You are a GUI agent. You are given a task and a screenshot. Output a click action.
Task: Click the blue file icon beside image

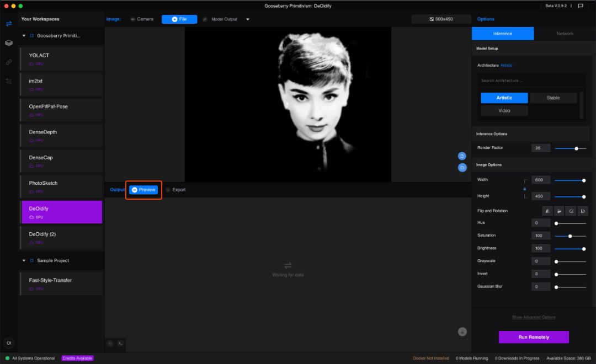tap(462, 156)
